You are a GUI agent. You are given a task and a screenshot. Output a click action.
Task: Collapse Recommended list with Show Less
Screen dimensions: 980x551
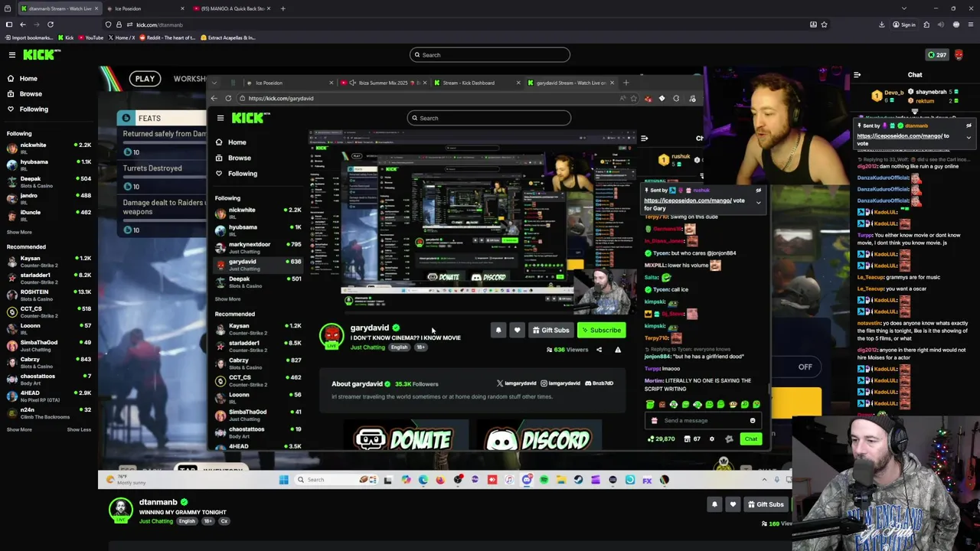(x=79, y=429)
